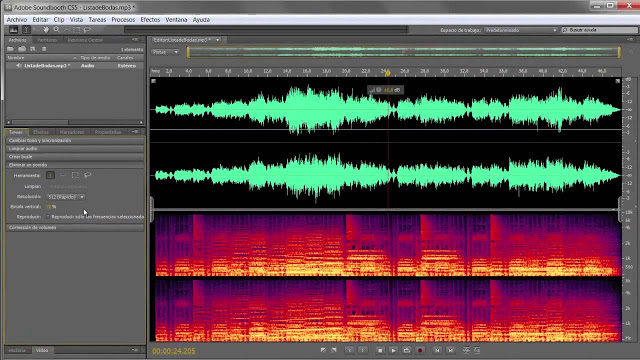Select the Zoom magnifier tool
The width and height of the screenshot is (640, 360).
point(57,30)
